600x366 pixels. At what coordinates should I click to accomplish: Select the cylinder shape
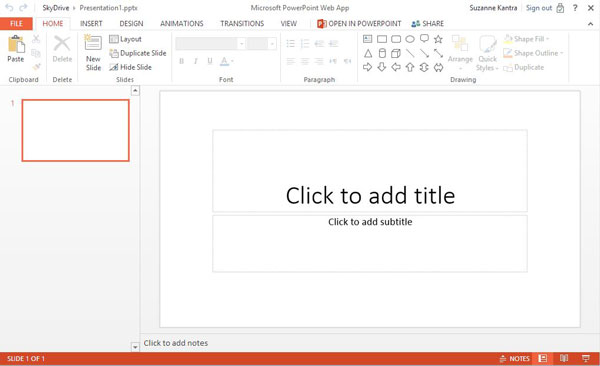pyautogui.click(x=382, y=53)
